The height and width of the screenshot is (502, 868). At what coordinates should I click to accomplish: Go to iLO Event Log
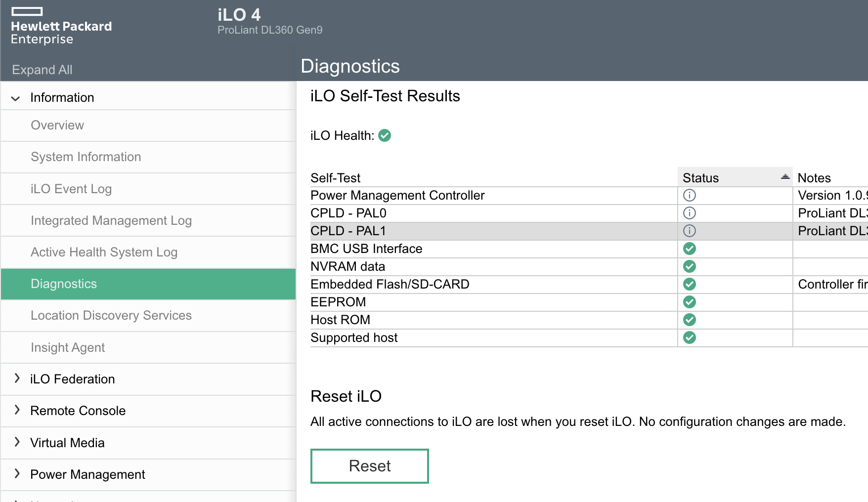point(148,189)
